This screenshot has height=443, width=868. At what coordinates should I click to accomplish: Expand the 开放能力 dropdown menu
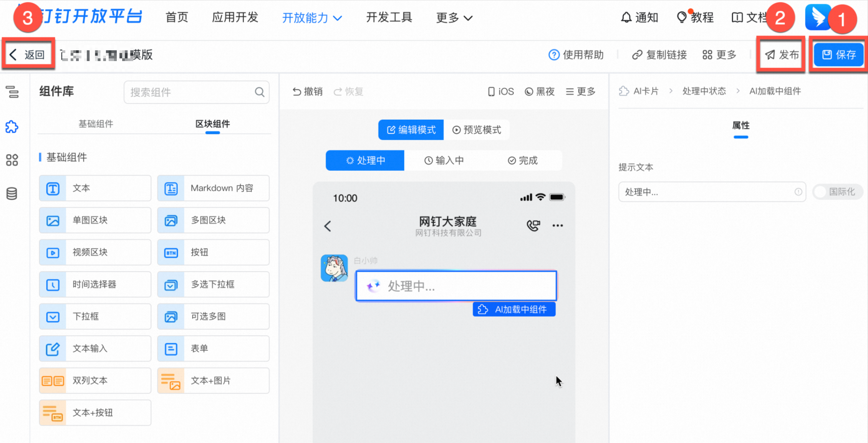click(x=312, y=18)
